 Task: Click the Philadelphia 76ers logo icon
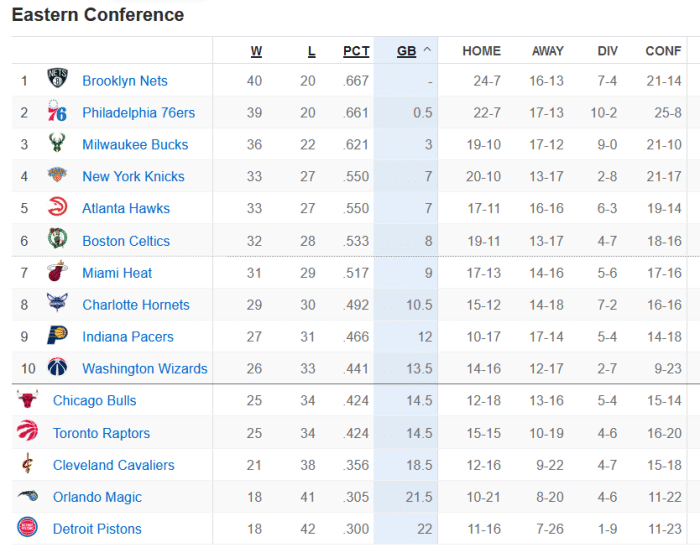(57, 112)
